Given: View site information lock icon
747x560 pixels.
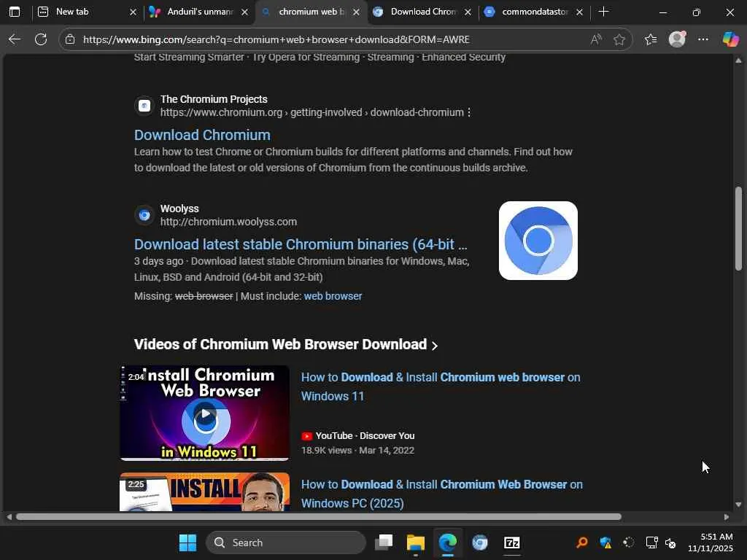Looking at the screenshot, I should (70, 39).
